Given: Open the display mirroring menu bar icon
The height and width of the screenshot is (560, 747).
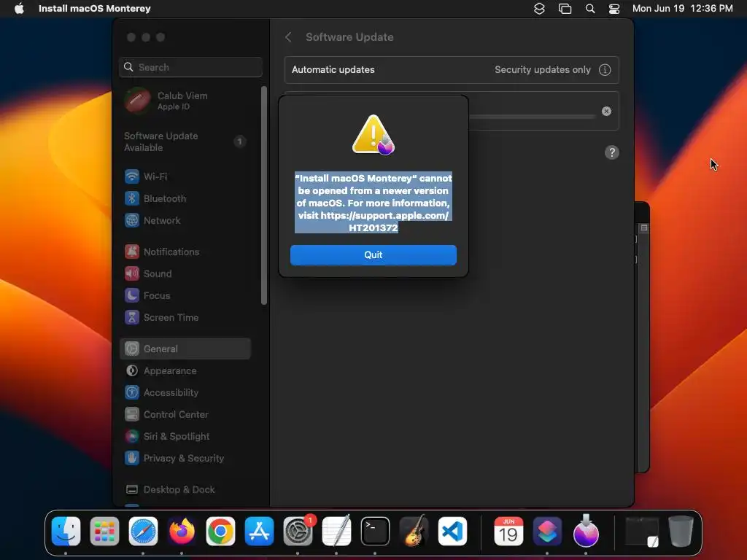Looking at the screenshot, I should (x=565, y=9).
